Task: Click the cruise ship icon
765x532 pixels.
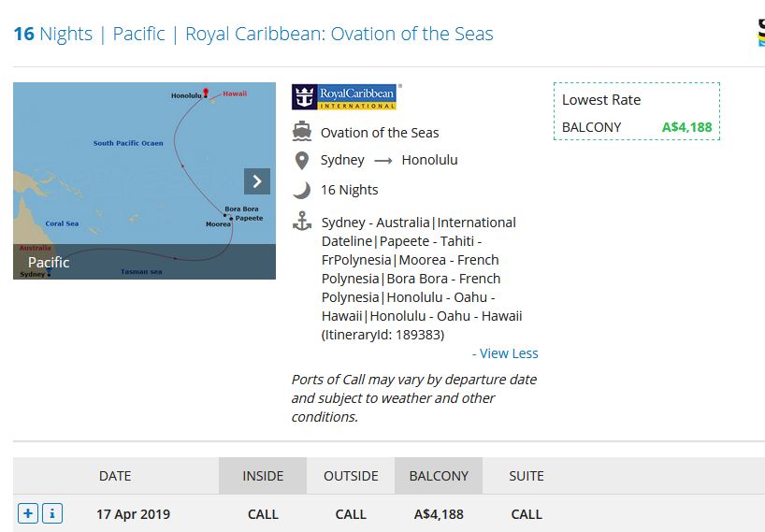Action: 302,132
